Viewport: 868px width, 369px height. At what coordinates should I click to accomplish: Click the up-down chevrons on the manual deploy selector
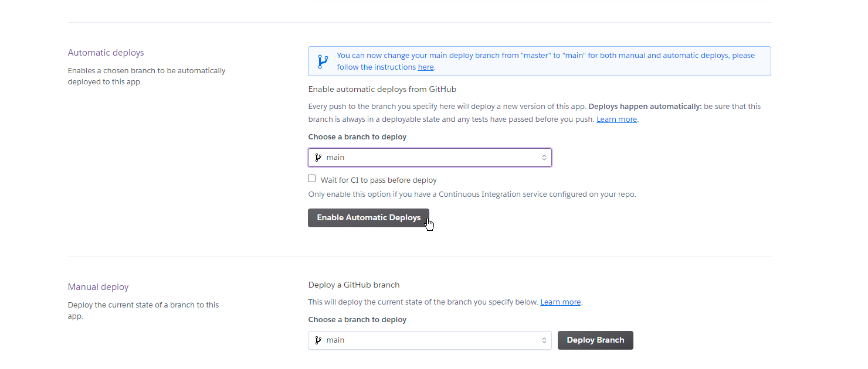coord(544,340)
